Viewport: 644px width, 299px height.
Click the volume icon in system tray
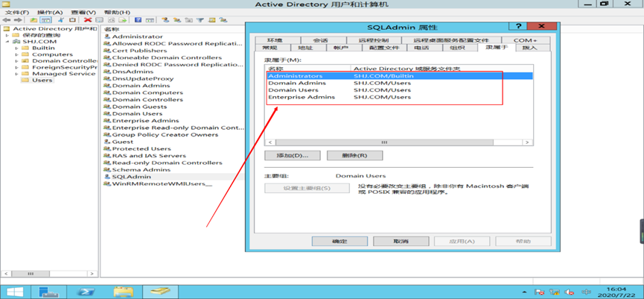569,292
